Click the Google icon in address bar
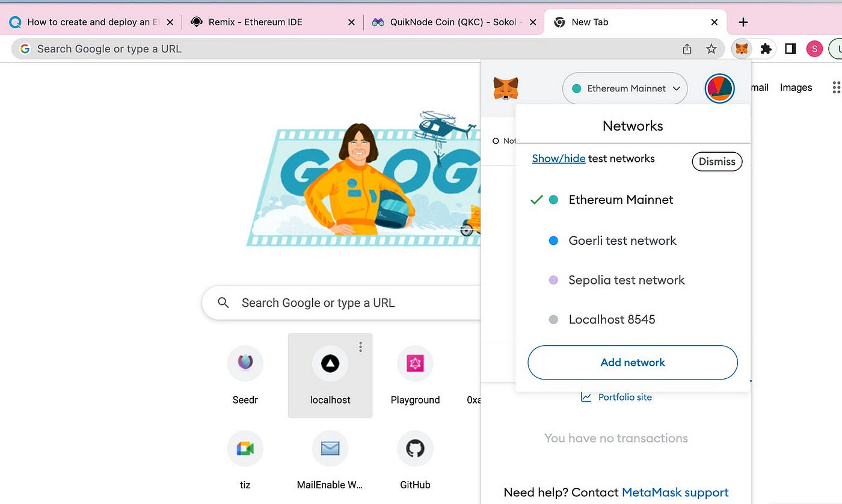Image resolution: width=842 pixels, height=504 pixels. point(25,49)
